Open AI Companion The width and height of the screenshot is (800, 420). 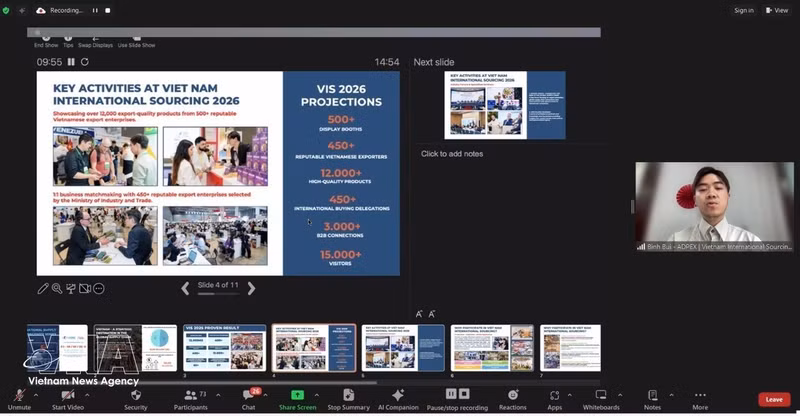click(398, 400)
